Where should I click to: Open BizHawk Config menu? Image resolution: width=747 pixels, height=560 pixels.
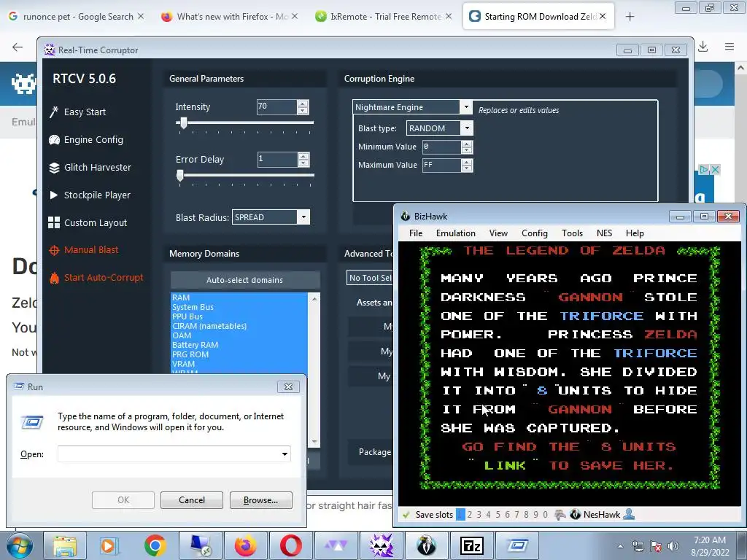535,233
